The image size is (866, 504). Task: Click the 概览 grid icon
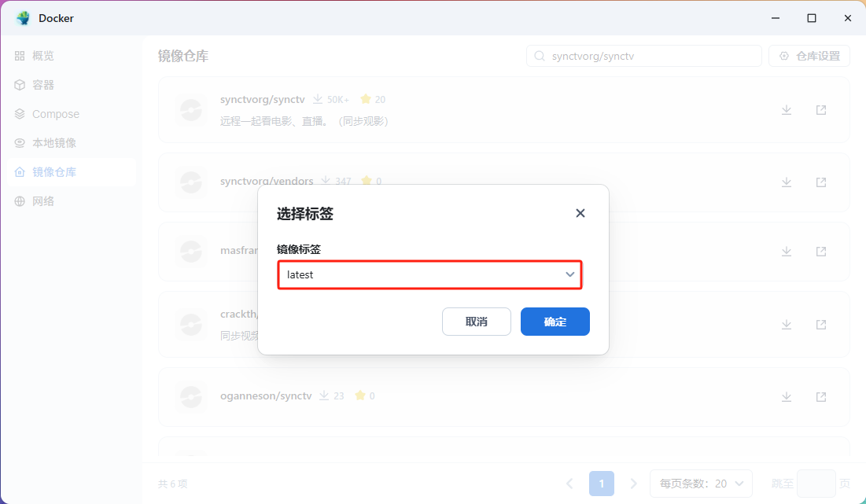pyautogui.click(x=20, y=56)
